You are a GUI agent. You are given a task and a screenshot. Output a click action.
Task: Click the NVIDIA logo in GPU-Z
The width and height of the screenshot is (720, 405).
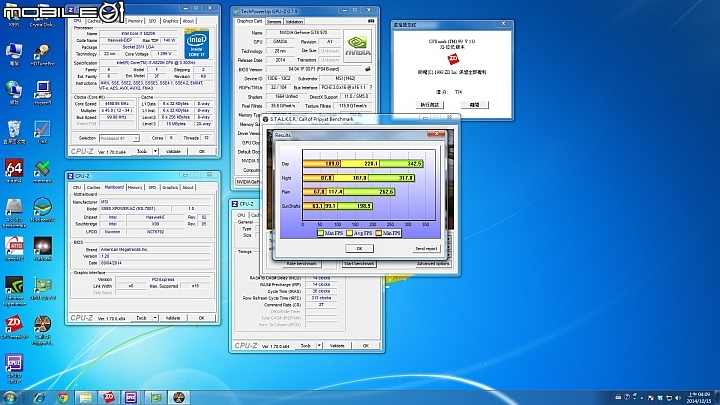358,46
